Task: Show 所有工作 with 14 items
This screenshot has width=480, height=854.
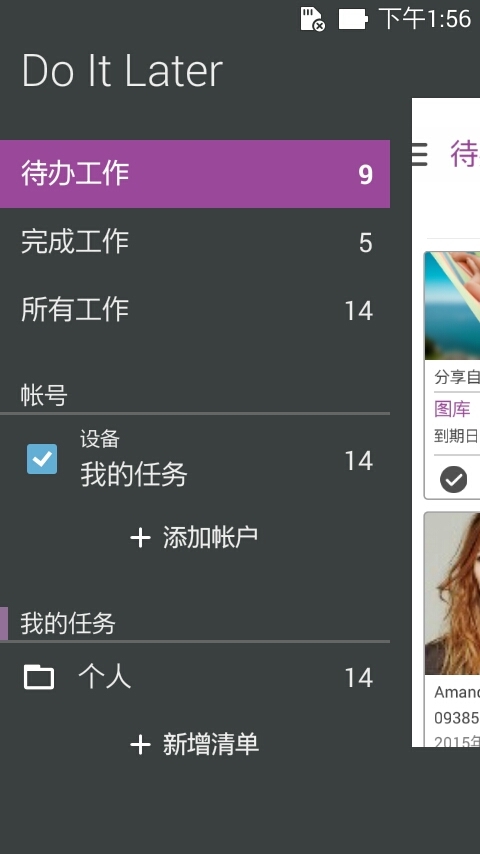Action: click(x=195, y=310)
